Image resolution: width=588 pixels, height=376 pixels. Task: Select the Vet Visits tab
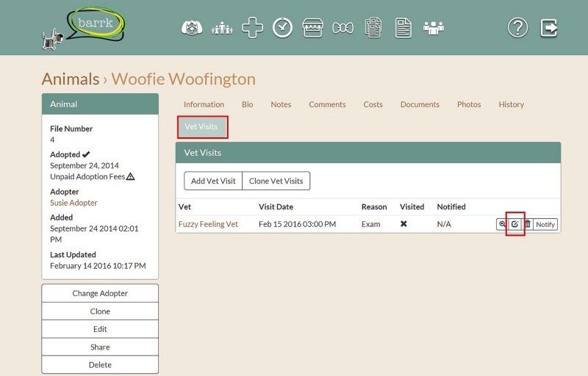coord(201,126)
